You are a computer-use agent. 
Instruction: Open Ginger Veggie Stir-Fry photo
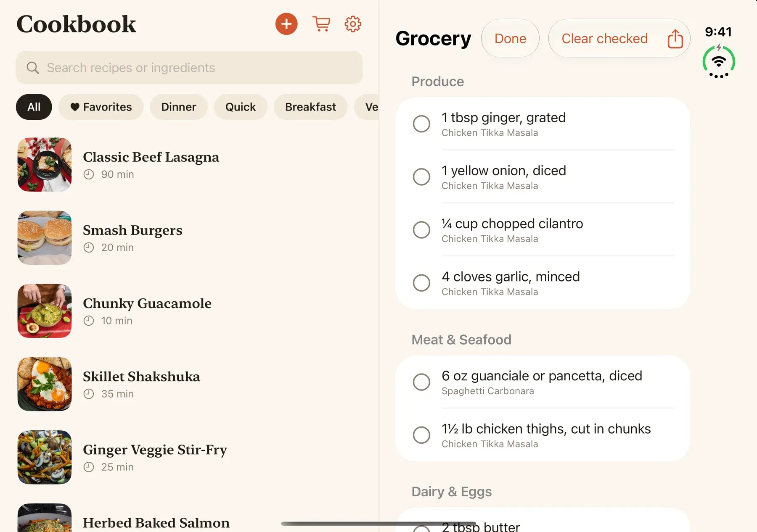pos(45,457)
